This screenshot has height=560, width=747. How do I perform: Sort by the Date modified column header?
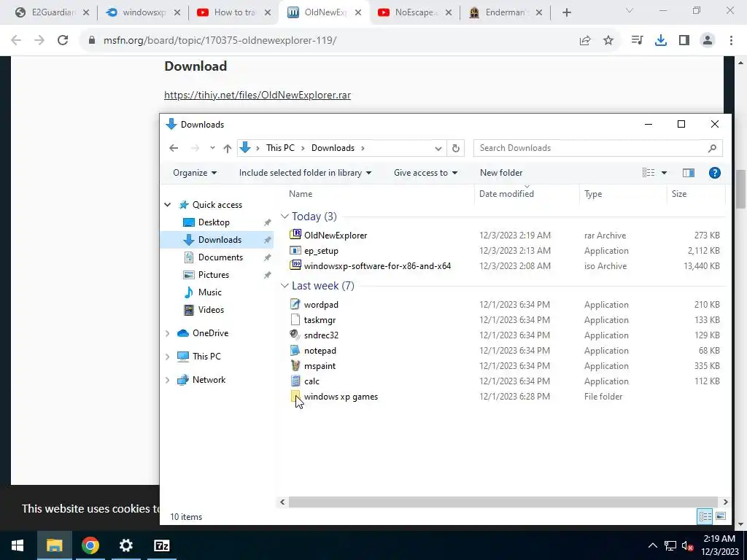point(506,194)
